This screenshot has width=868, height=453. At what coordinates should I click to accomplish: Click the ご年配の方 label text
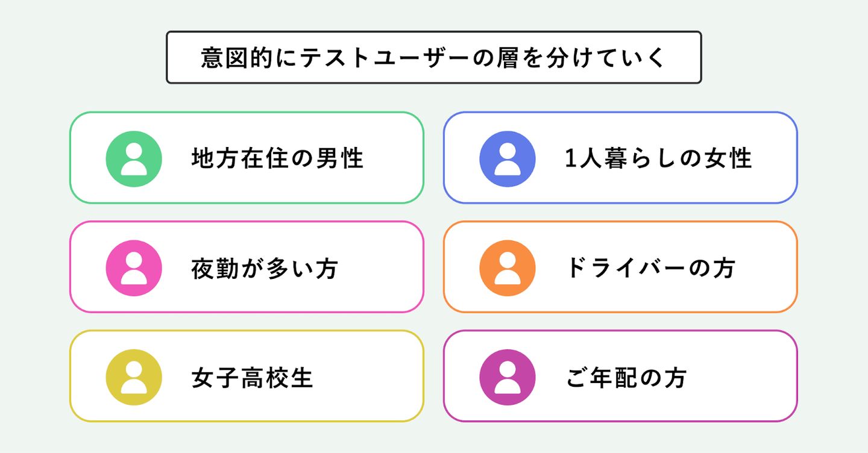(x=626, y=378)
